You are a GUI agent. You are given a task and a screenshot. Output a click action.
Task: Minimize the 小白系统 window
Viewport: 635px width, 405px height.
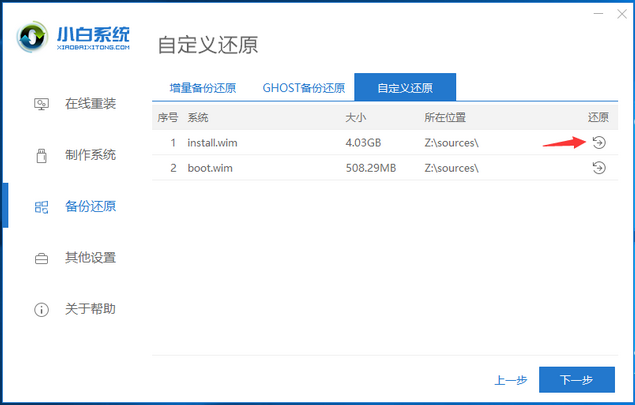pos(599,14)
